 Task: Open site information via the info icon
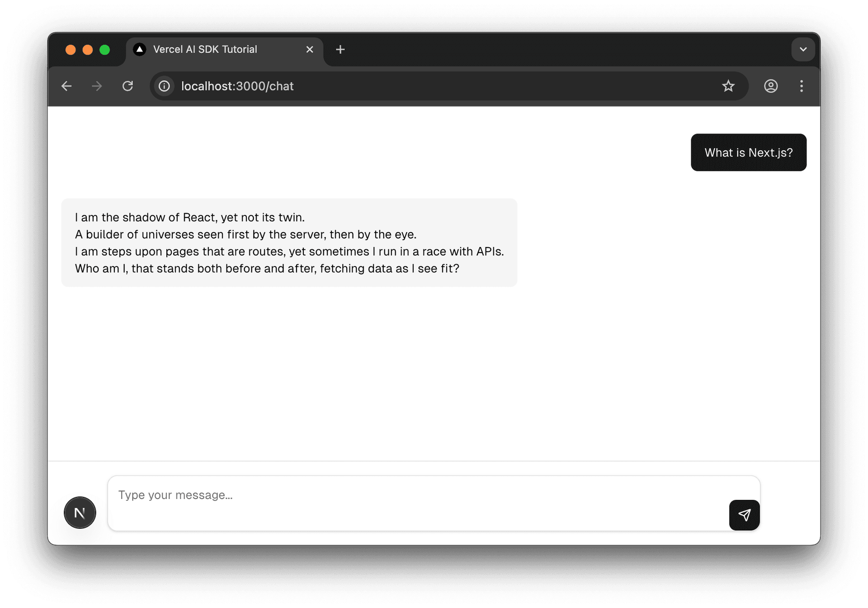point(164,86)
